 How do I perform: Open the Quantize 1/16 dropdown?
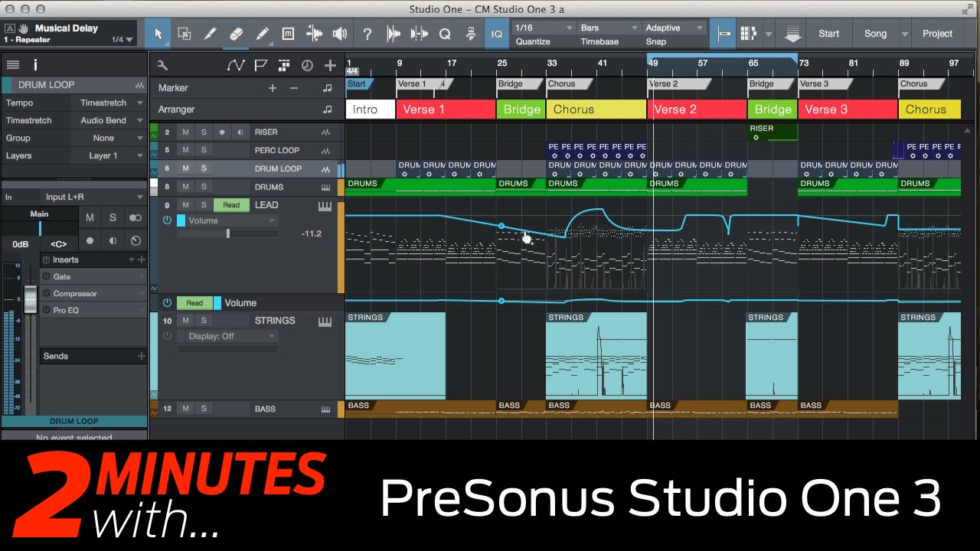tap(544, 28)
